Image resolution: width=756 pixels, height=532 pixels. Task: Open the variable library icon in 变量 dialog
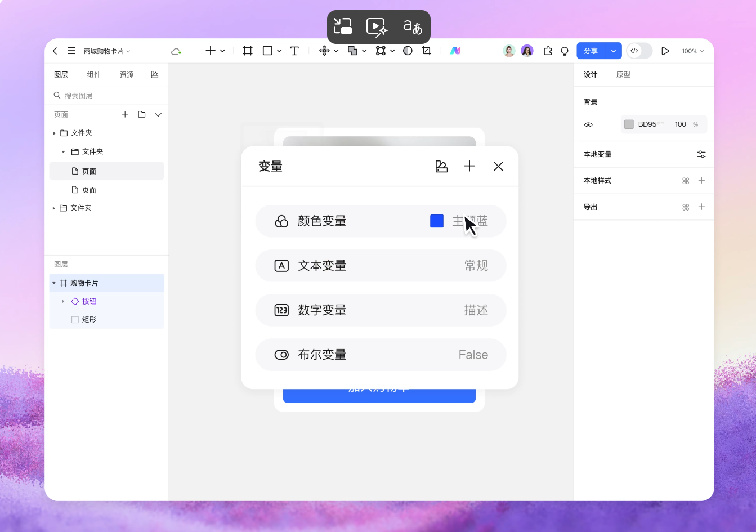point(442,166)
